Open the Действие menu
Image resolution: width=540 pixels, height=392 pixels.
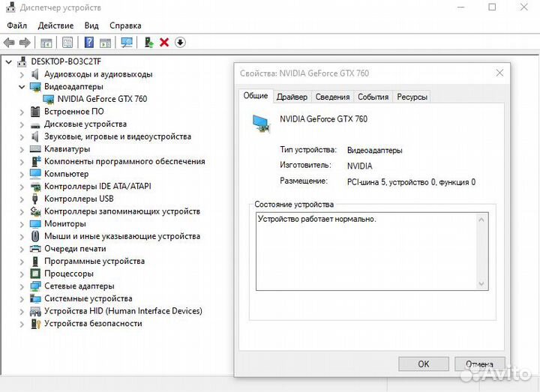point(55,25)
